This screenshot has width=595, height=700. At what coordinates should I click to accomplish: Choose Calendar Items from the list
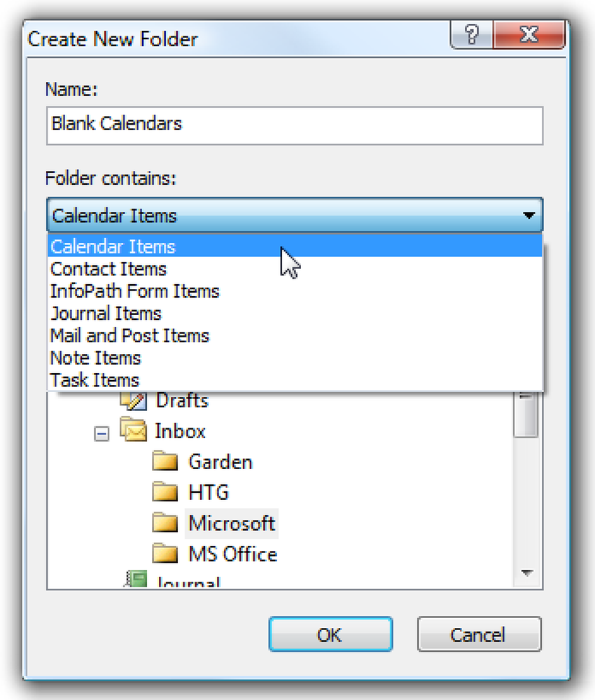[295, 246]
